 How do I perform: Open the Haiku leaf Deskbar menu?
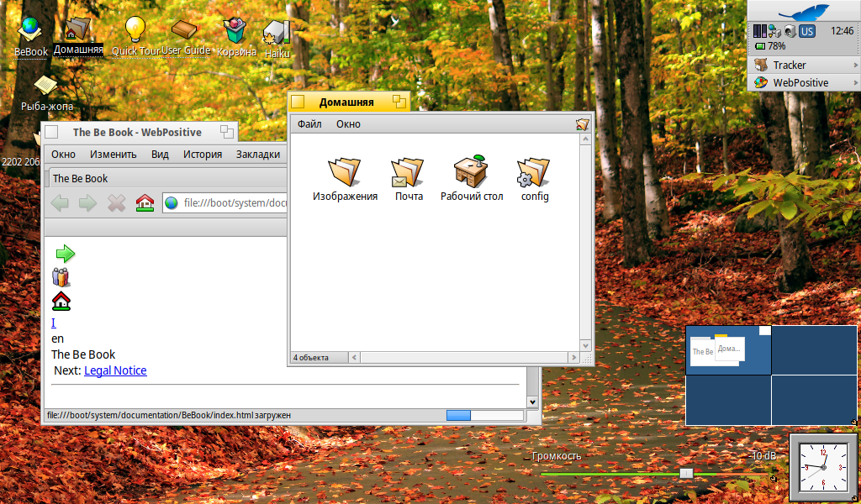[x=803, y=11]
